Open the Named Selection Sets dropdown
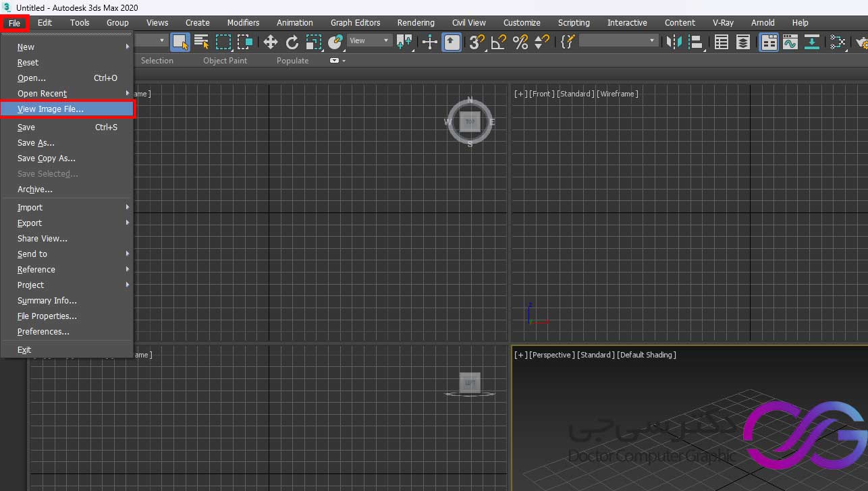Viewport: 868px width, 491px height. [618, 41]
